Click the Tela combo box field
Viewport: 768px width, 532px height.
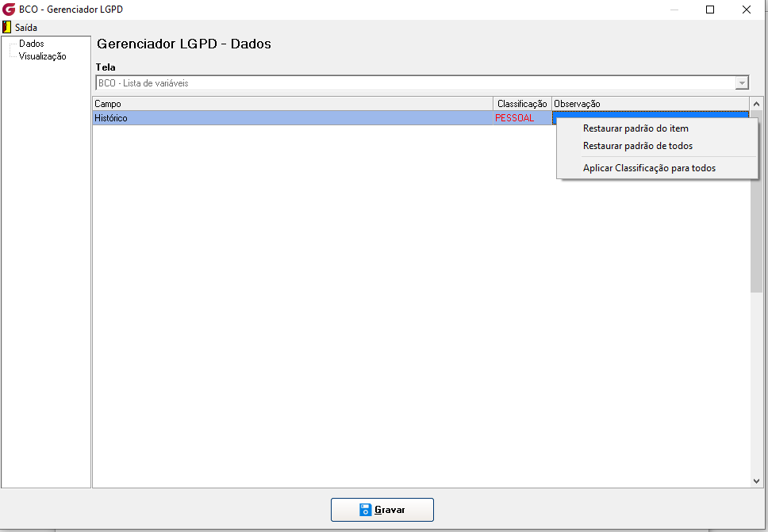tap(422, 83)
